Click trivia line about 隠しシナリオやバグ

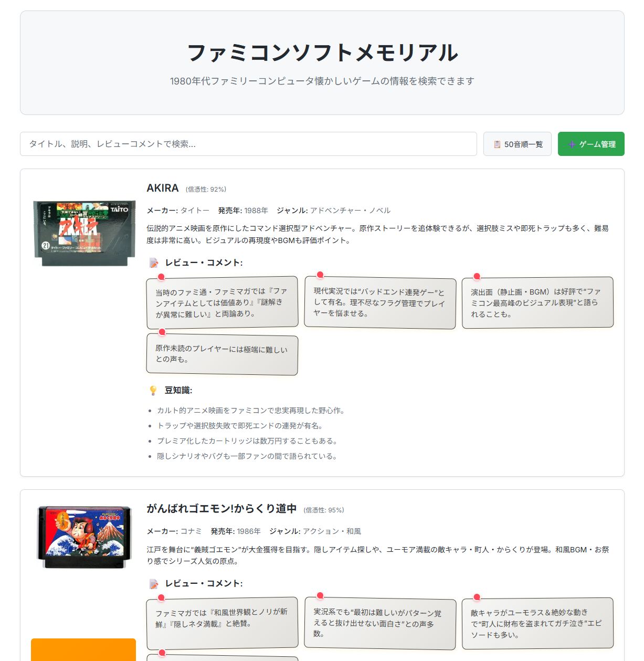click(247, 456)
